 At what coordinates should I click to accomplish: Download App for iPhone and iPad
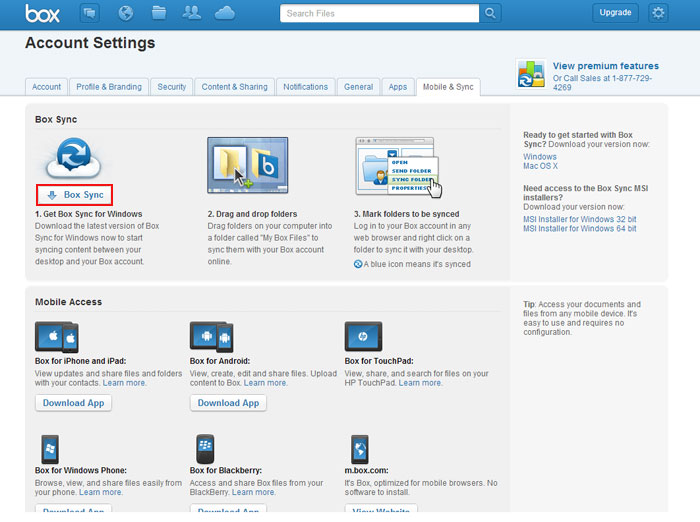click(73, 403)
